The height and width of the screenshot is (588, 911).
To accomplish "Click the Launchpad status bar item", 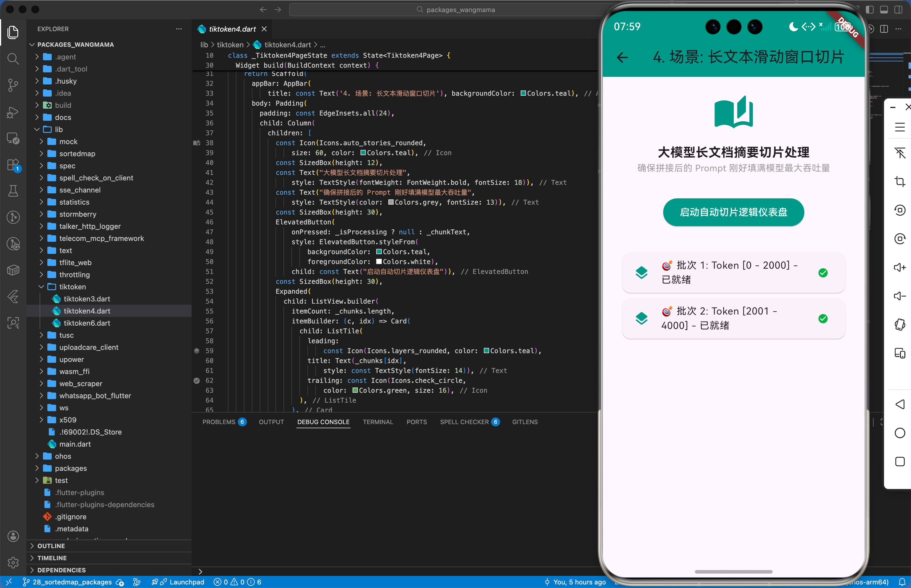I will click(x=187, y=582).
